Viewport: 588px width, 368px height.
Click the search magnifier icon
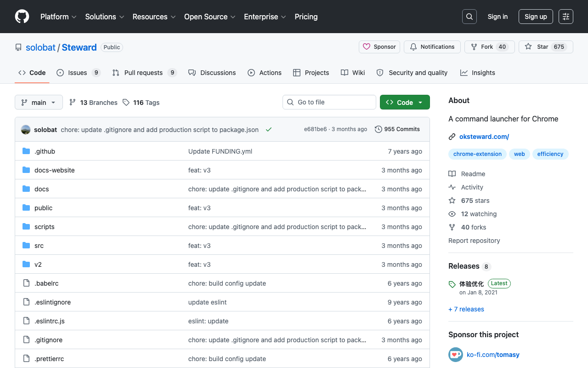(469, 17)
